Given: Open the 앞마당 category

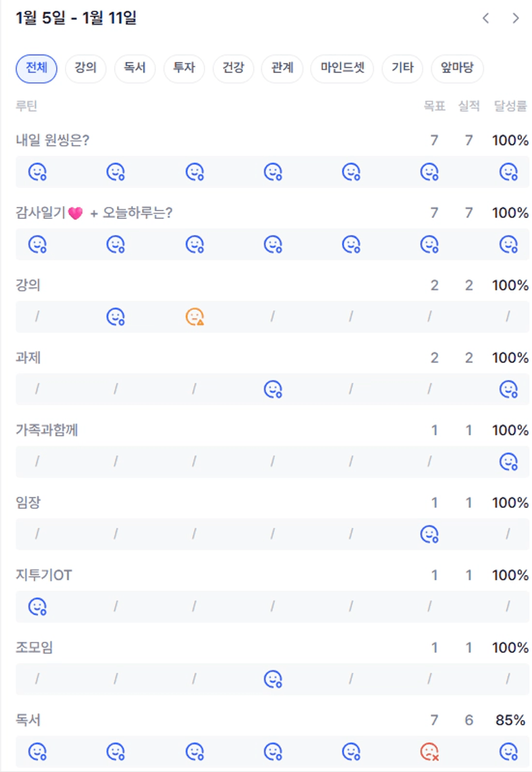Looking at the screenshot, I should (457, 68).
